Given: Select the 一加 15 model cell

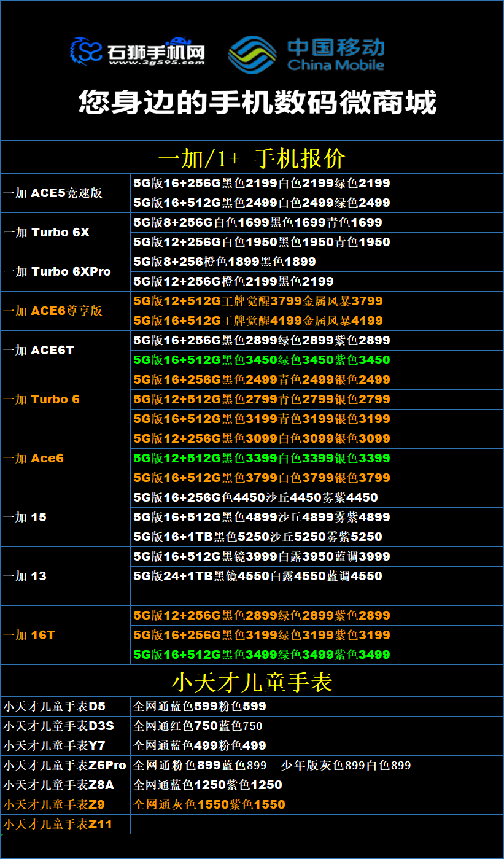Looking at the screenshot, I should pyautogui.click(x=65, y=517).
